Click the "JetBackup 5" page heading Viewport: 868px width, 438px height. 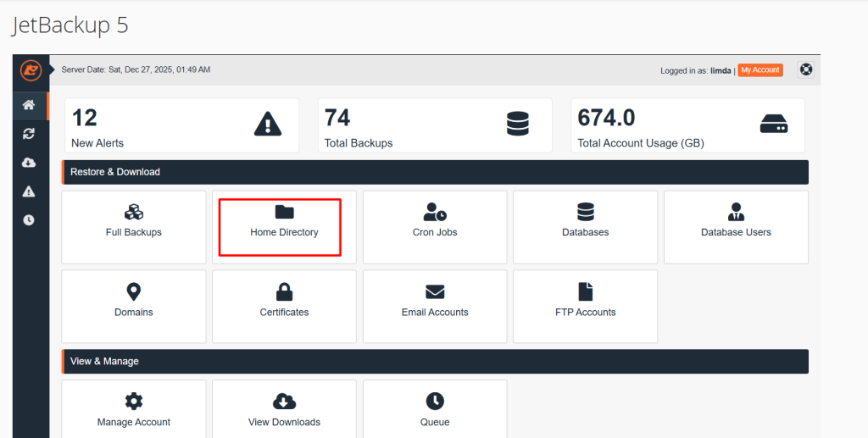coord(70,25)
